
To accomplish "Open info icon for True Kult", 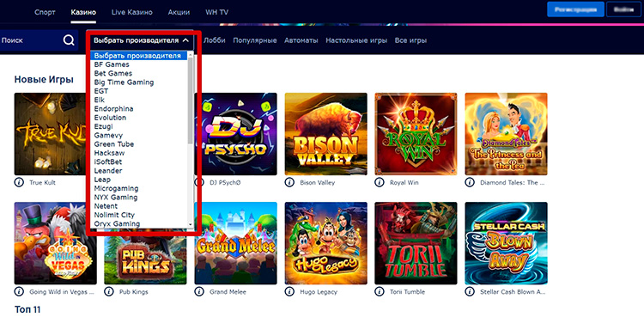I will point(19,182).
